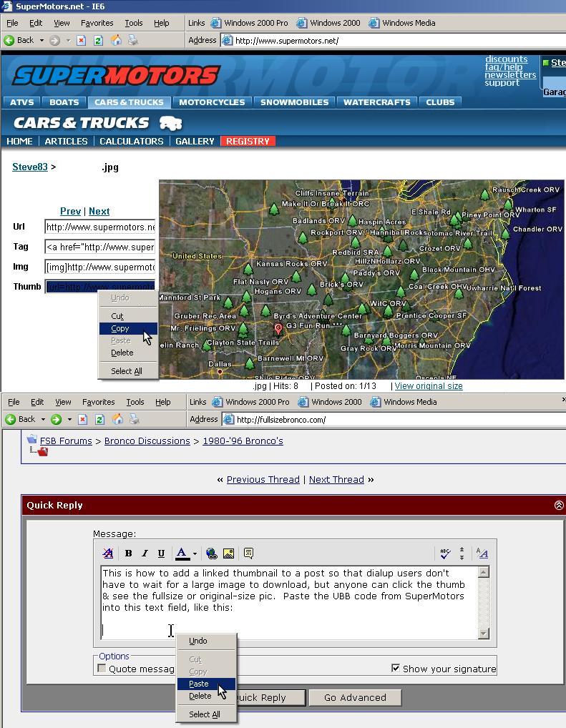Click Home icon in SuperMotors window toolbar
Image resolution: width=566 pixels, height=728 pixels.
click(x=116, y=40)
